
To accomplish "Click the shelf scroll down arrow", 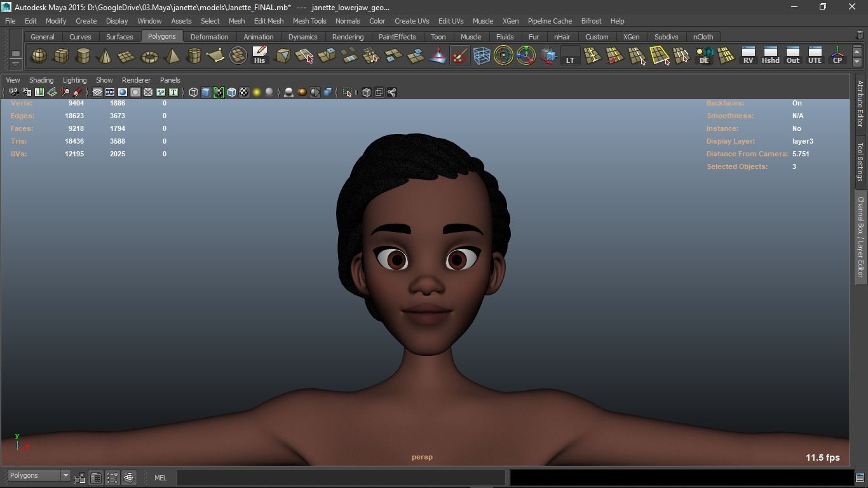I will point(857,62).
